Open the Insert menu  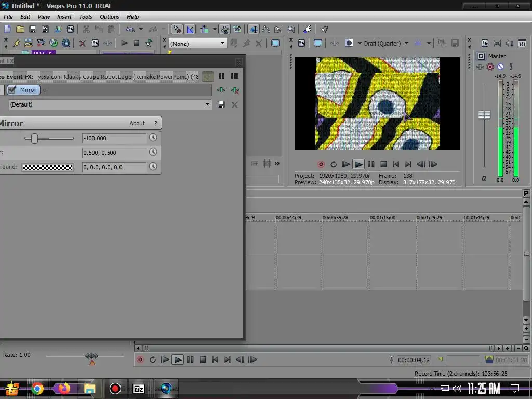click(64, 17)
